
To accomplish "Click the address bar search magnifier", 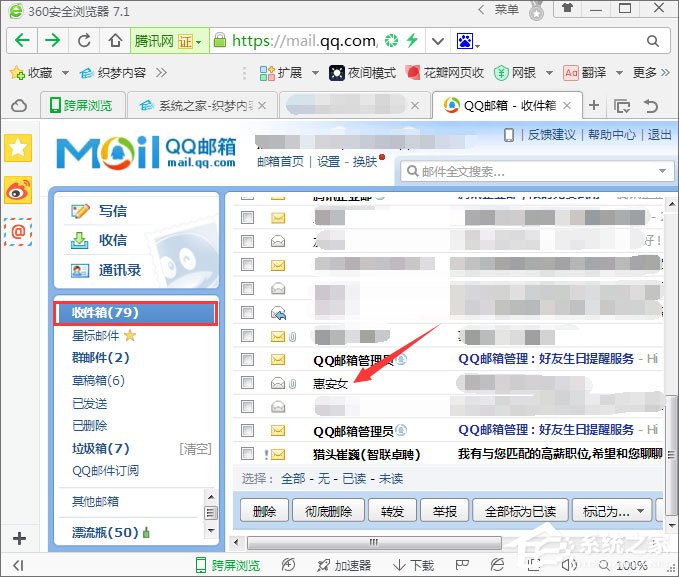I will [x=653, y=41].
